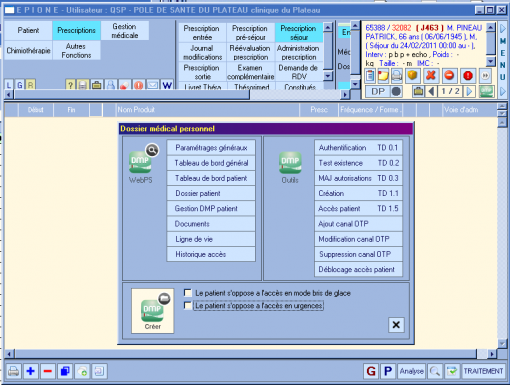510x385 pixels.
Task: Expand the patient info scroll down arrow
Action: tap(491, 62)
